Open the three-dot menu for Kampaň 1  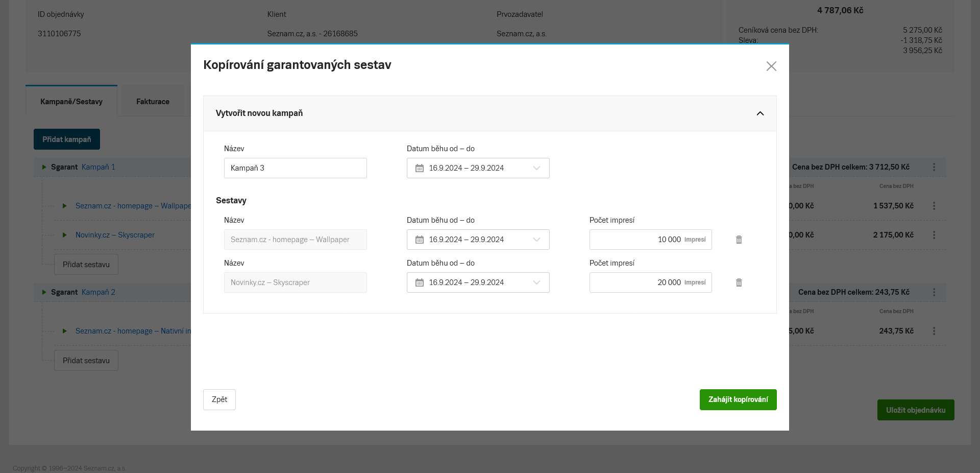click(x=934, y=167)
